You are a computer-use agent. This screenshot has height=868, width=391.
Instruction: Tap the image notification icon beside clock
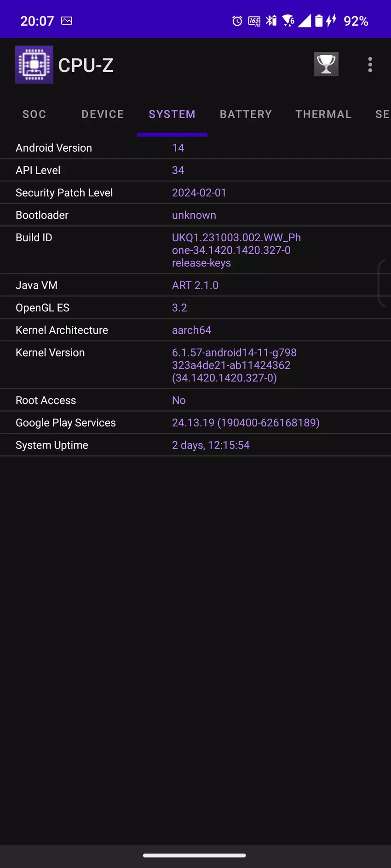point(67,21)
